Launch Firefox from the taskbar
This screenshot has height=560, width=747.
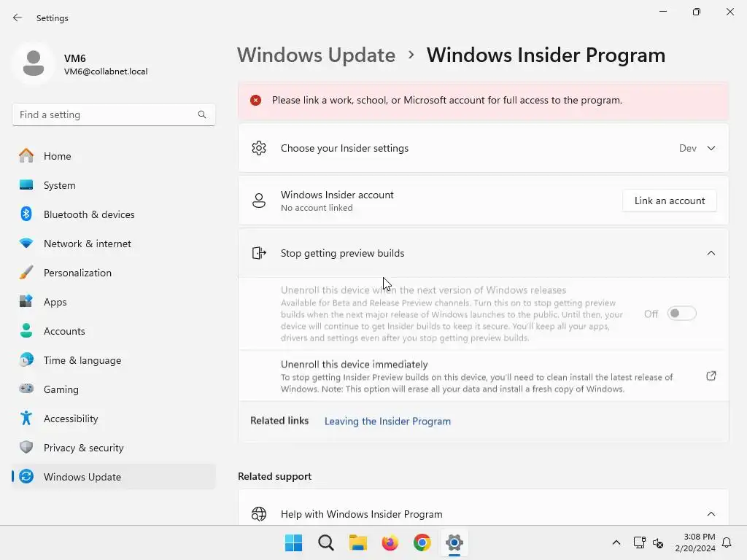pos(390,542)
